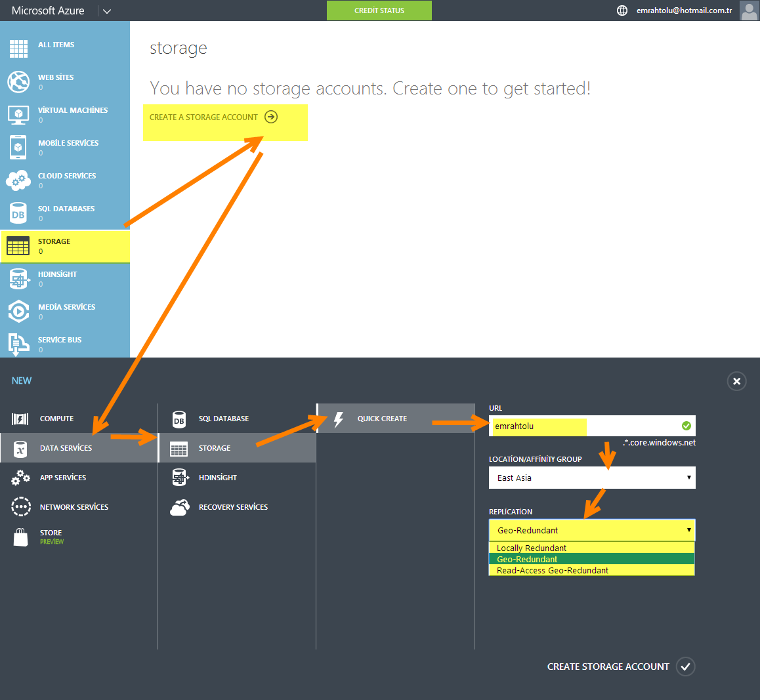This screenshot has width=760, height=700.
Task: Open All Items in the sidebar
Action: click(56, 45)
